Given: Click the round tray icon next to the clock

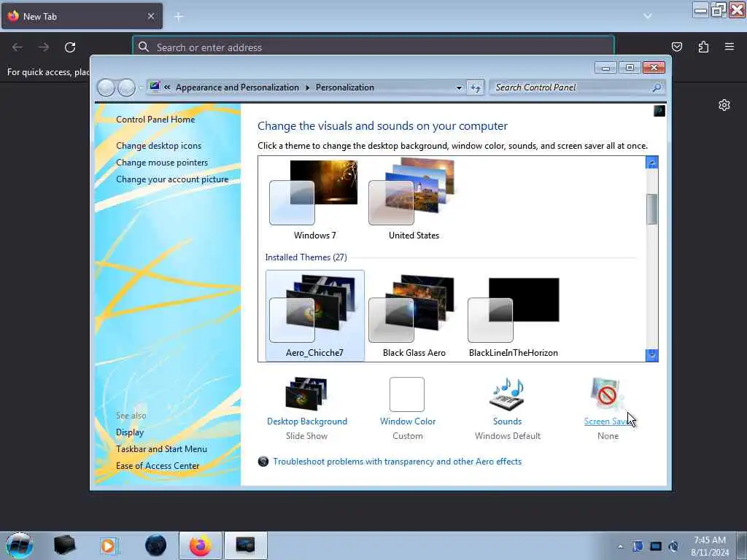Looking at the screenshot, I should coord(673,546).
